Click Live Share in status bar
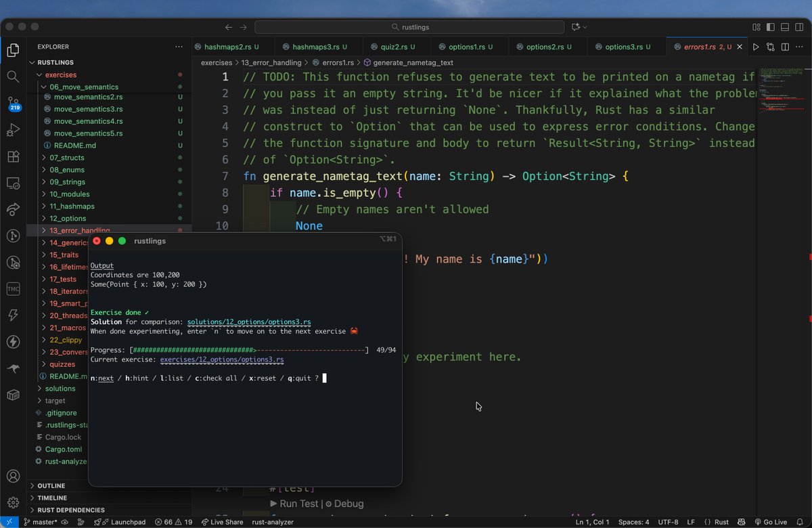This screenshot has height=528, width=812. click(x=221, y=522)
